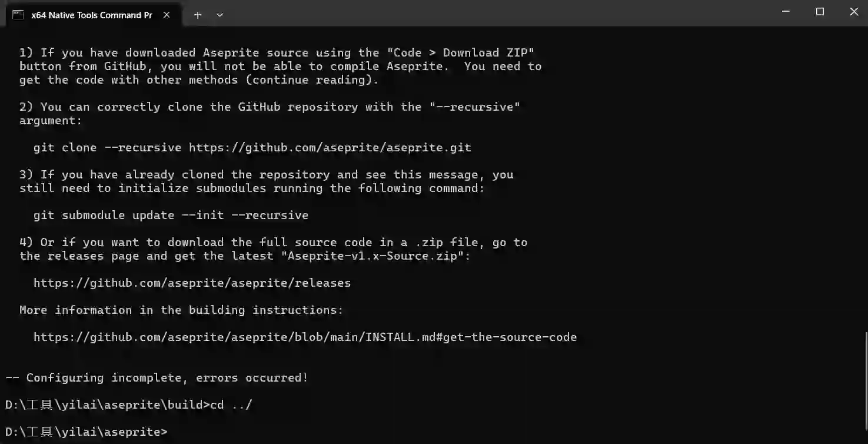Click the scrollbar track above the thumb
This screenshot has width=868, height=444.
point(865,177)
